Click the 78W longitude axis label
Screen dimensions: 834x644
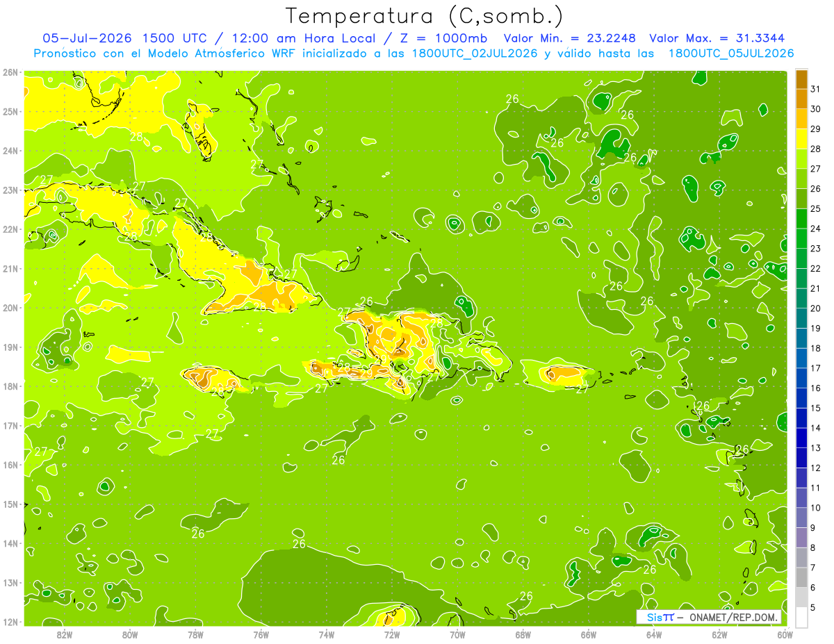(195, 634)
